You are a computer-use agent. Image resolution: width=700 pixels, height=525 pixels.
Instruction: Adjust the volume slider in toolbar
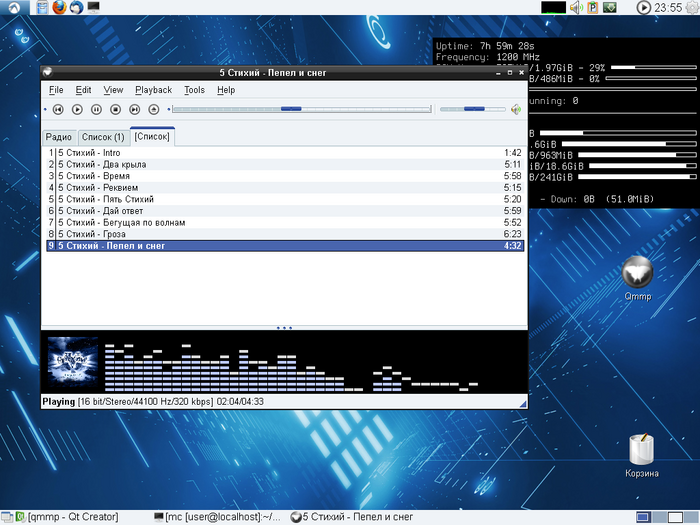click(474, 109)
